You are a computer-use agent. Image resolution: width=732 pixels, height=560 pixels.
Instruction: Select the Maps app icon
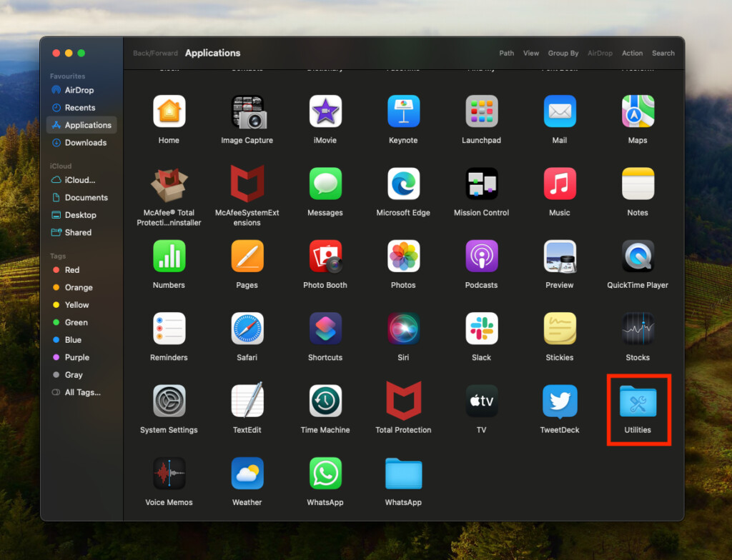point(638,111)
